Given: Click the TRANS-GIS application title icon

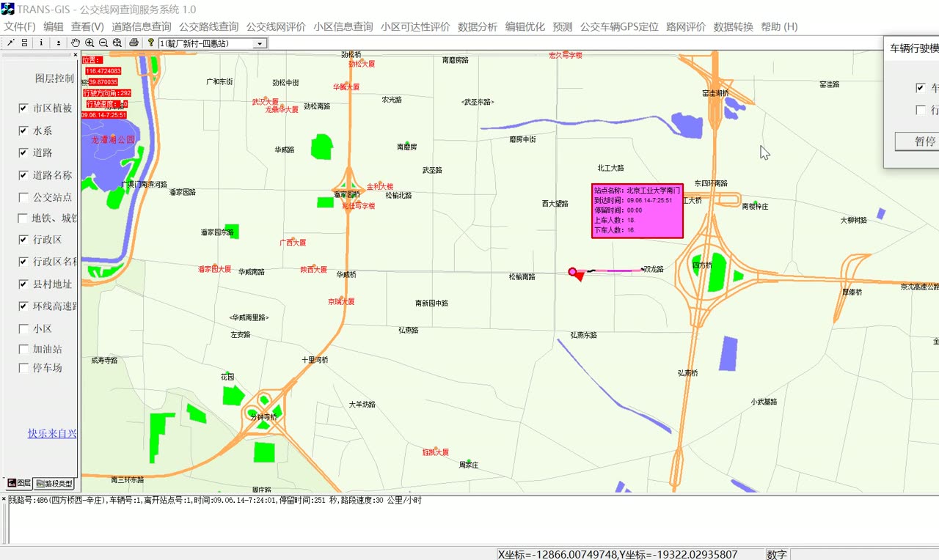Looking at the screenshot, I should tap(8, 9).
